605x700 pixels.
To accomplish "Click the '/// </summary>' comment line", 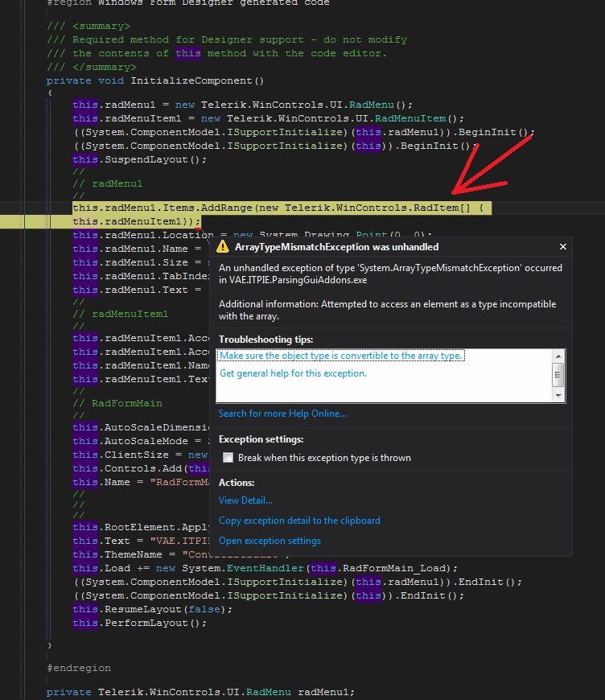I will pos(92,67).
